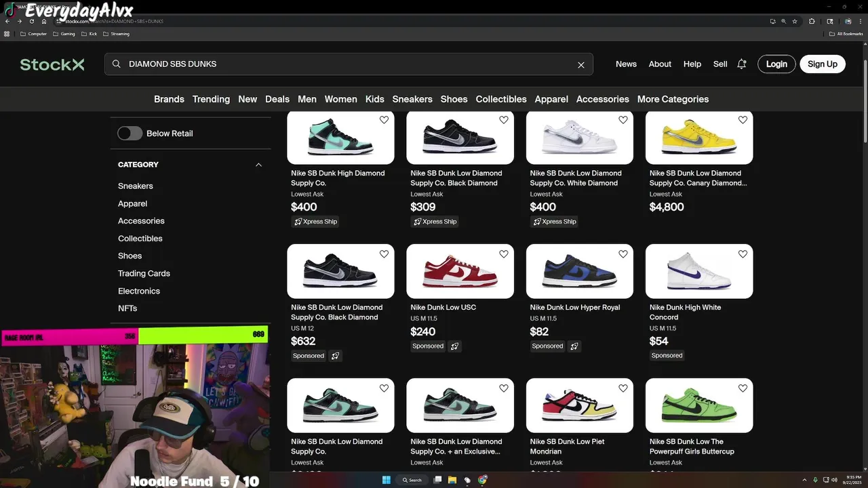Open the Computer bookmarks folder
The width and height of the screenshot is (868, 488).
(34, 34)
